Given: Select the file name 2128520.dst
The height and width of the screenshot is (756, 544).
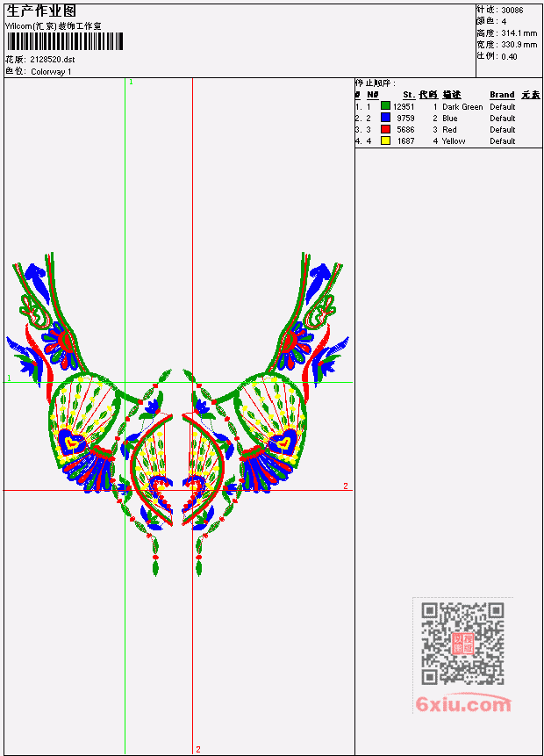Looking at the screenshot, I should tap(53, 60).
